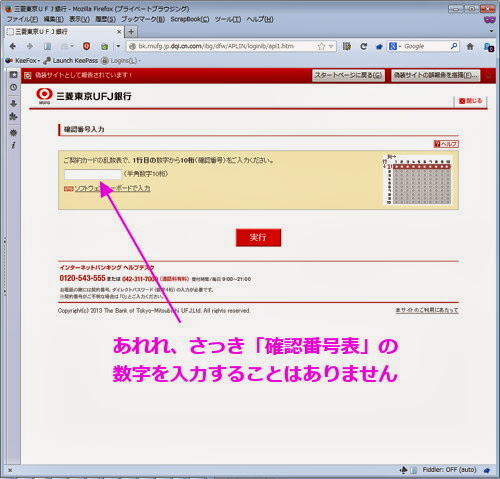Open the sidebar gear icon
This screenshot has width=500, height=479.
[13, 133]
